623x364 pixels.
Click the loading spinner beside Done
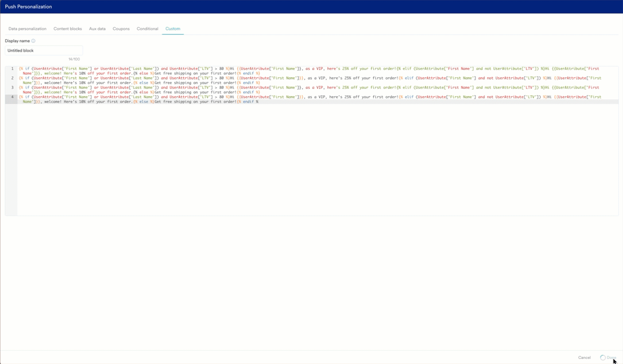tap(602, 357)
